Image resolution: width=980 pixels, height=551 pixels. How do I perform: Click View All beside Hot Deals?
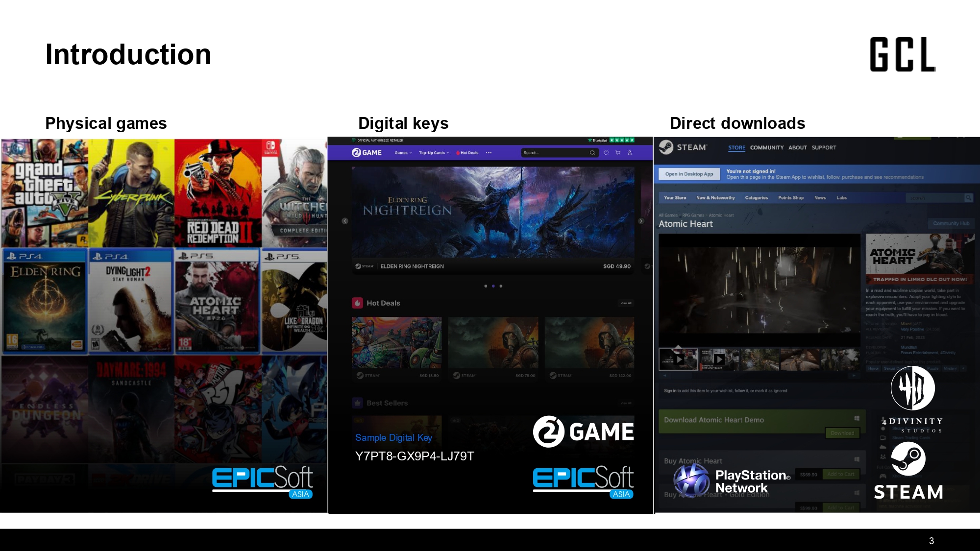(x=626, y=303)
